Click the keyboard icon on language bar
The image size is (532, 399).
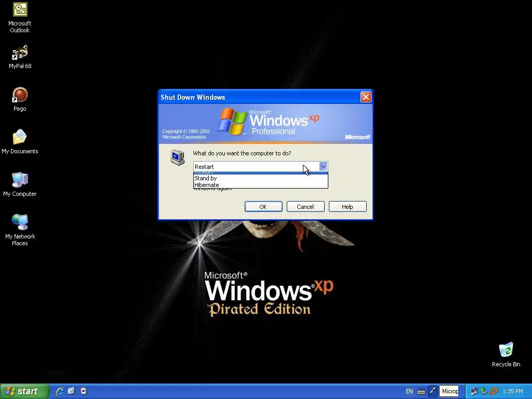tap(421, 392)
